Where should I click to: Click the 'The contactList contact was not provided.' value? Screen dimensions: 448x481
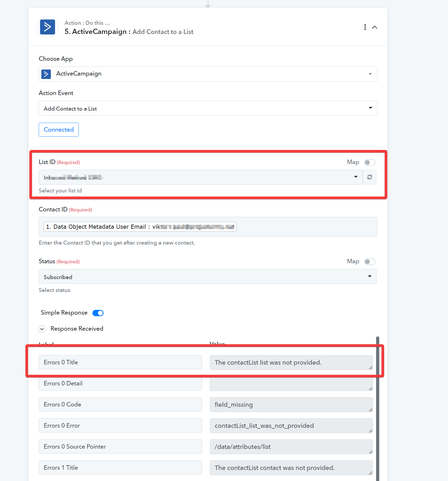pyautogui.click(x=291, y=468)
